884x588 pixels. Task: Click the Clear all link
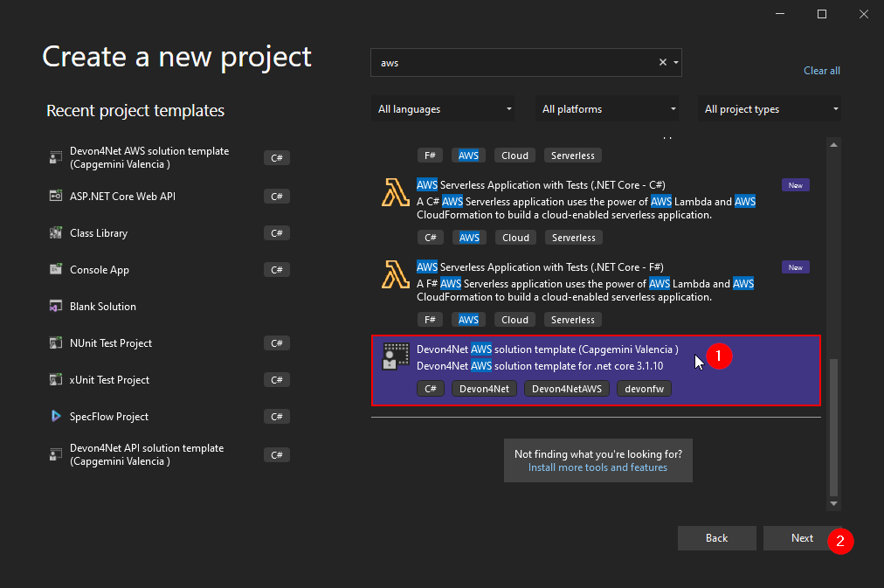(821, 70)
